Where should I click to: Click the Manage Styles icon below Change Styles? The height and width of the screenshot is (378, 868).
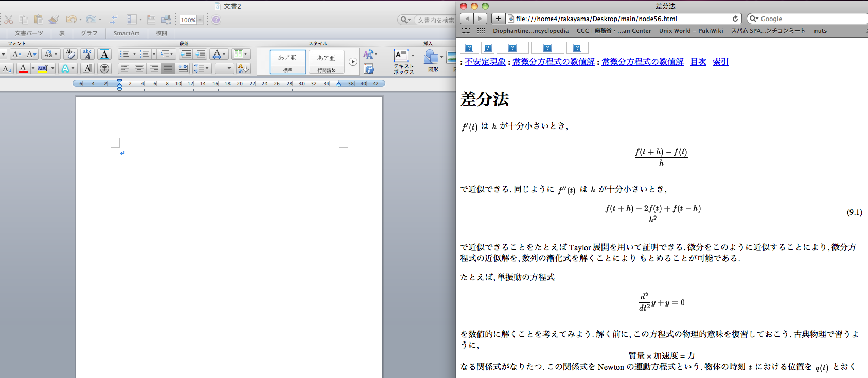(x=369, y=69)
